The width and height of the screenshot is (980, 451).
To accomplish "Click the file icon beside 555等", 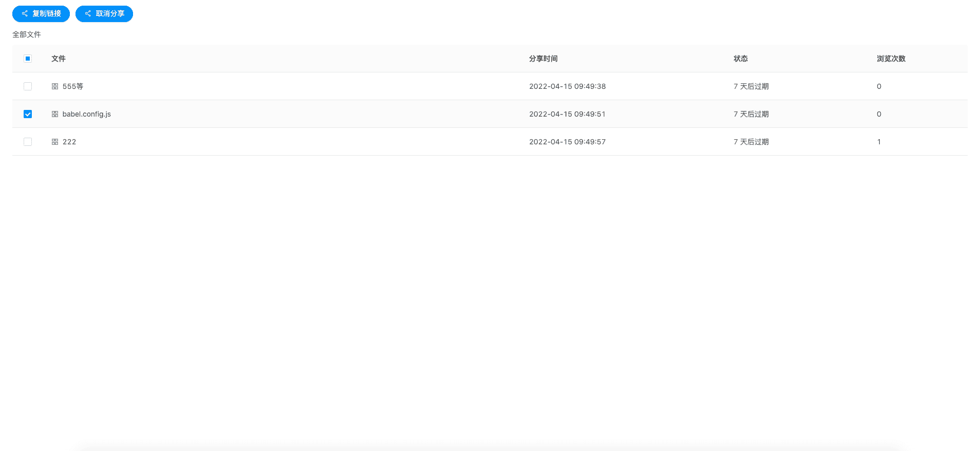I will pyautogui.click(x=55, y=86).
